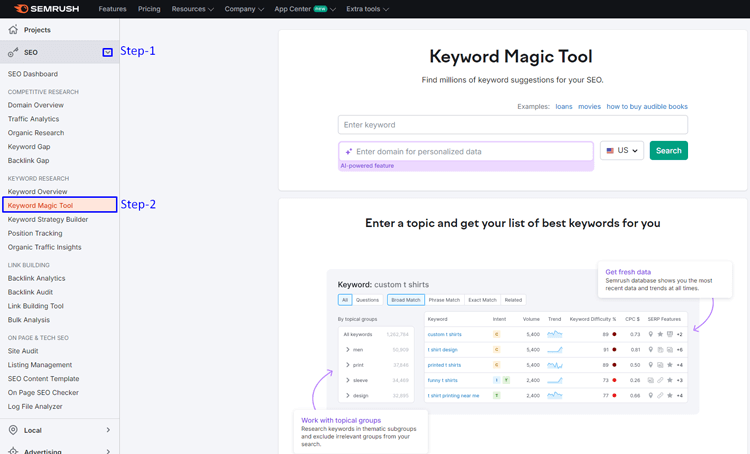Open SEO Content Template
The width and height of the screenshot is (750, 454).
(44, 379)
